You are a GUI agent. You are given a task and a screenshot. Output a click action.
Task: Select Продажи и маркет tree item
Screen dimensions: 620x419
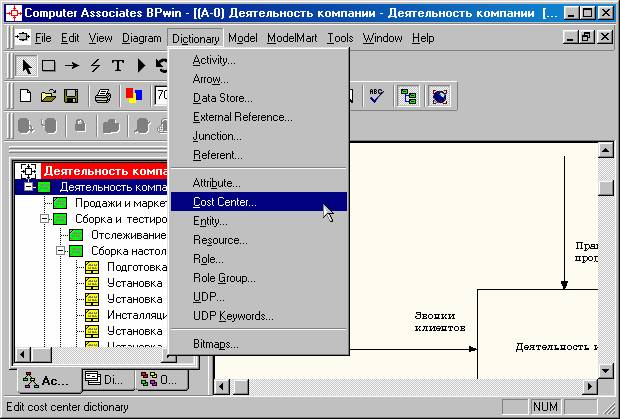point(121,203)
